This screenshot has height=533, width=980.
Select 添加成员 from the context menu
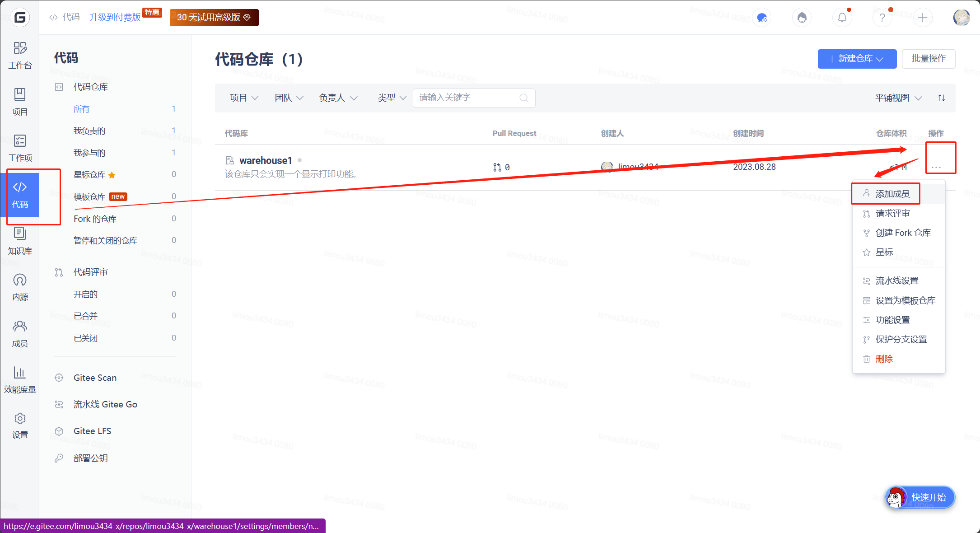[892, 194]
